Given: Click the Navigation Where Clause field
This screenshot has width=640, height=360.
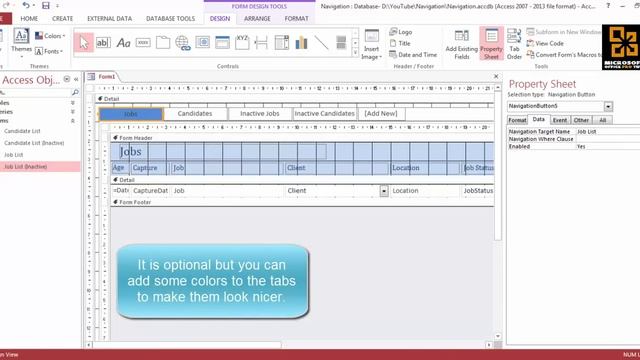Looking at the screenshot, I should pyautogui.click(x=607, y=139).
